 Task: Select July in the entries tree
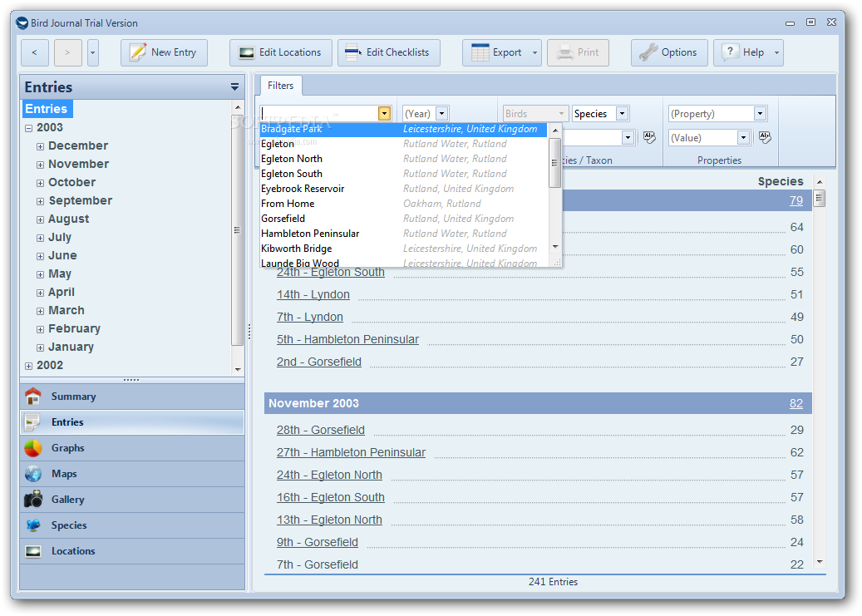(59, 237)
